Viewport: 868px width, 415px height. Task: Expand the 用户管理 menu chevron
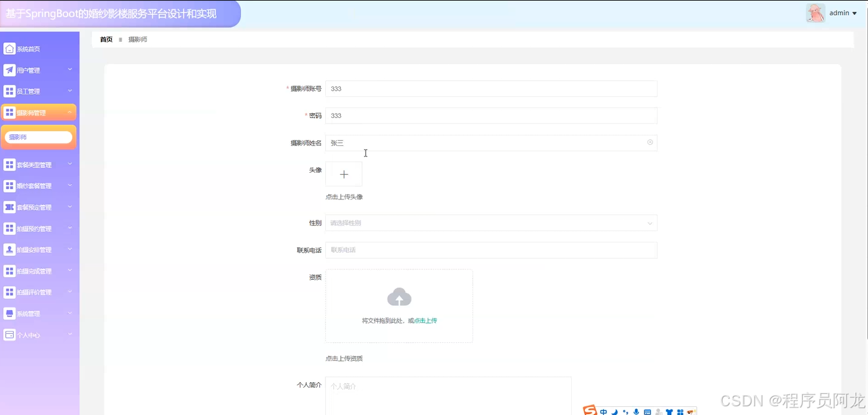[x=70, y=70]
